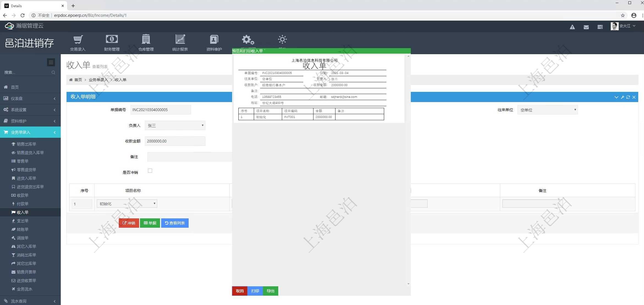Screen dimensions: 644x305
Task: Check the 是否冲销 checkbox
Action: coord(150,171)
